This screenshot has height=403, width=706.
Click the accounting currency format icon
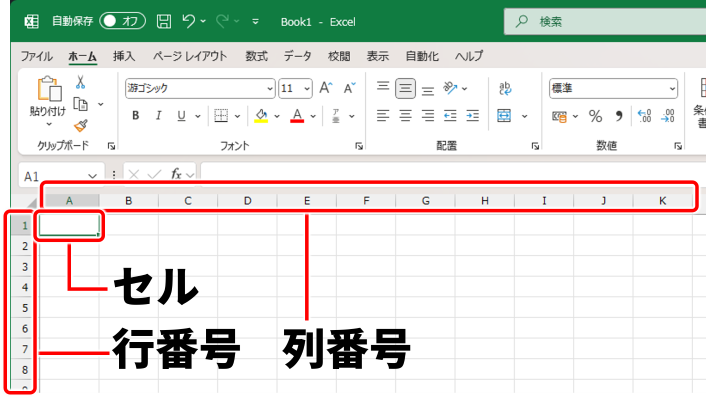(x=559, y=116)
